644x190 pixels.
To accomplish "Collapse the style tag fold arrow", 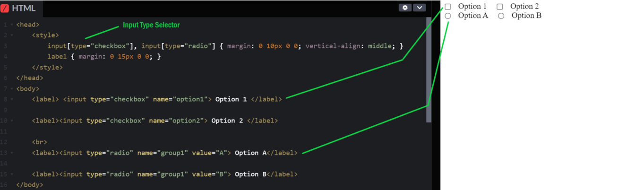I will click(x=11, y=35).
